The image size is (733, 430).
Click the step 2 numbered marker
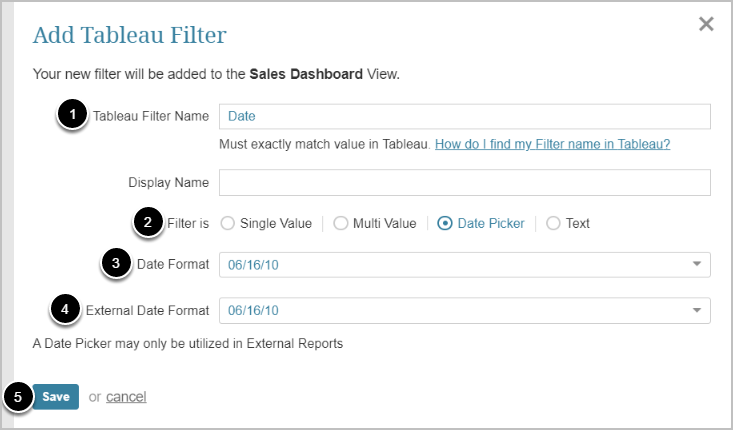149,223
